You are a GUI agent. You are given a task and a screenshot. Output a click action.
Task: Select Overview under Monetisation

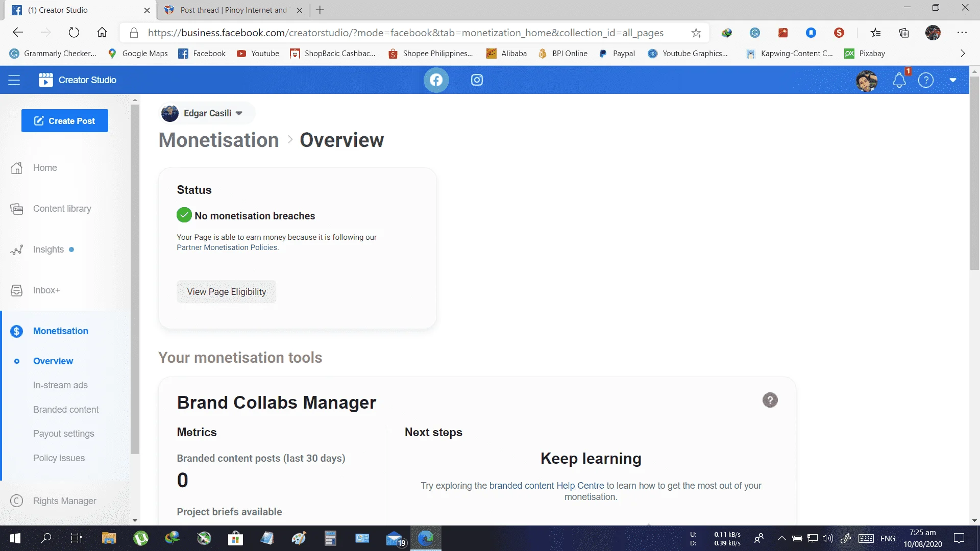click(x=53, y=361)
